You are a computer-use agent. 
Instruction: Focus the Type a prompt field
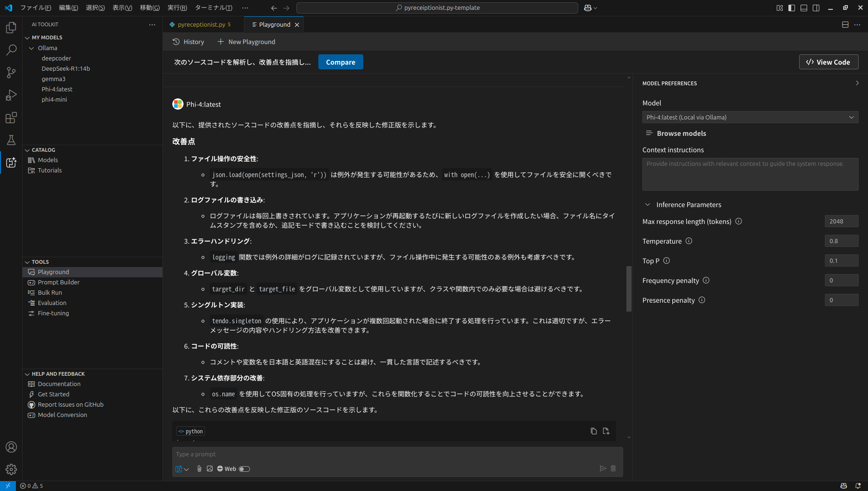coord(397,454)
